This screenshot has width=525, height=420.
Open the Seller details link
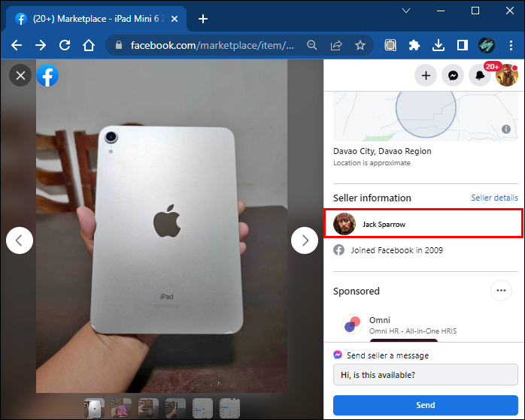point(494,198)
